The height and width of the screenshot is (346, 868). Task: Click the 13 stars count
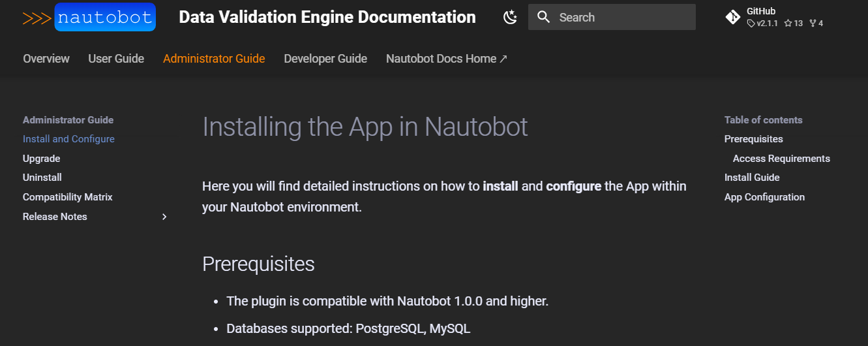(793, 24)
